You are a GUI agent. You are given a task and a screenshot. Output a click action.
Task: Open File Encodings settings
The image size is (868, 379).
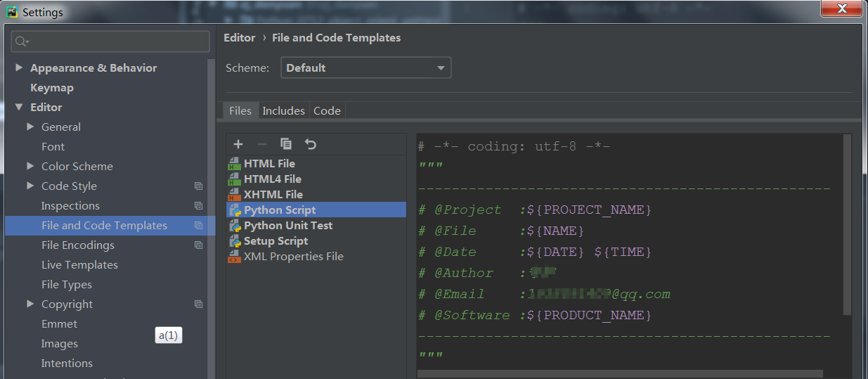(x=78, y=245)
